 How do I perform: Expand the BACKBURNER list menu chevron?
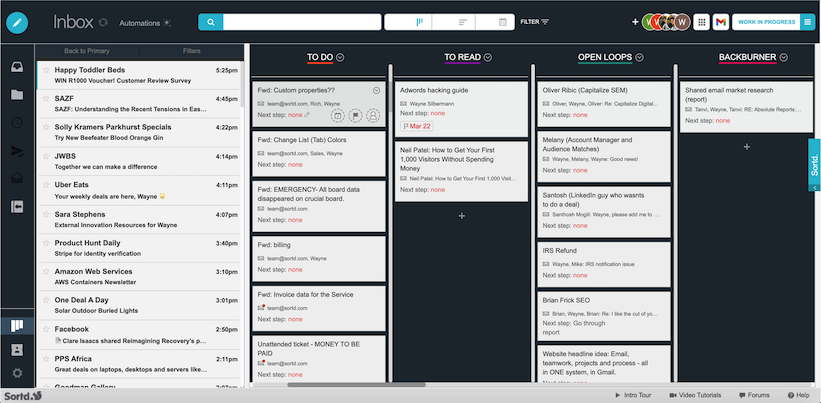(x=783, y=58)
